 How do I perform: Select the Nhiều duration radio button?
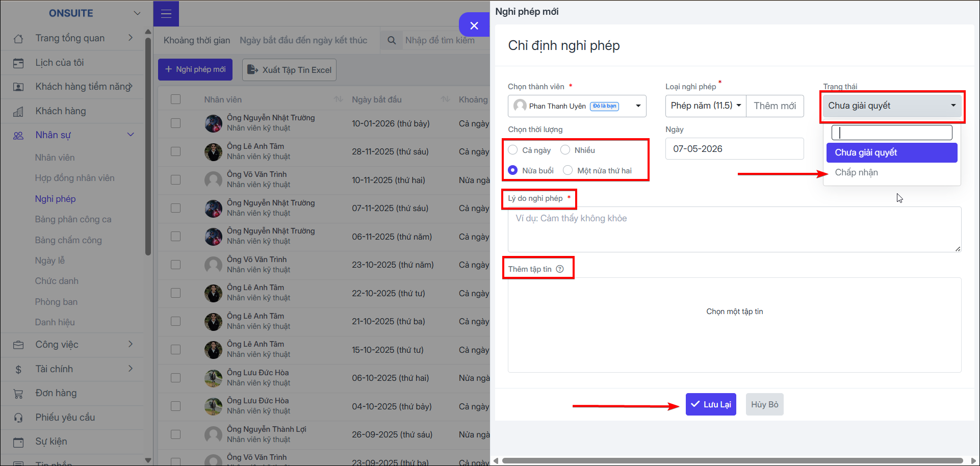[565, 150]
